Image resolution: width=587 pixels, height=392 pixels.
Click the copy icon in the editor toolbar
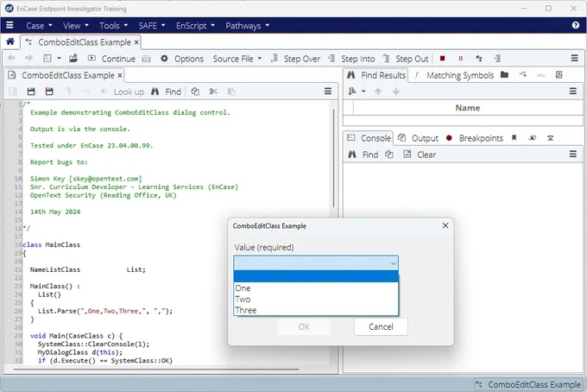pos(195,92)
